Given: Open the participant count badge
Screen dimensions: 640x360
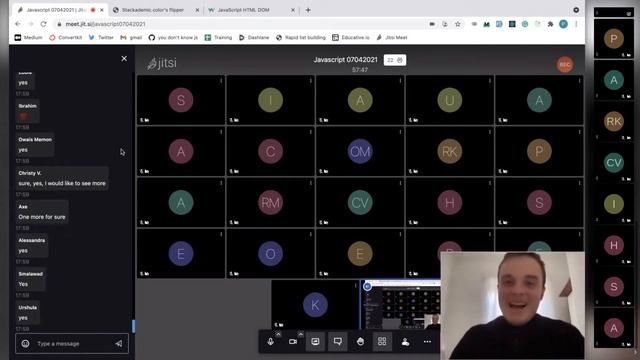Looking at the screenshot, I should (395, 60).
